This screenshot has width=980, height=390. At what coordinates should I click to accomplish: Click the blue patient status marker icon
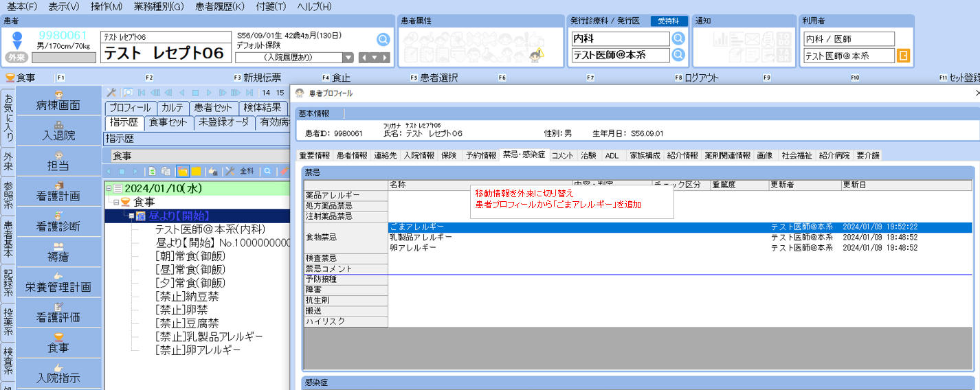[x=17, y=39]
